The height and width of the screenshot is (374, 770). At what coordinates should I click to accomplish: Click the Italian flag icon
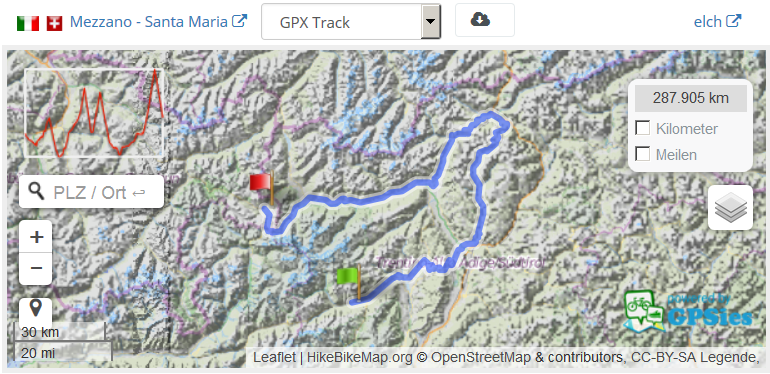click(x=28, y=23)
